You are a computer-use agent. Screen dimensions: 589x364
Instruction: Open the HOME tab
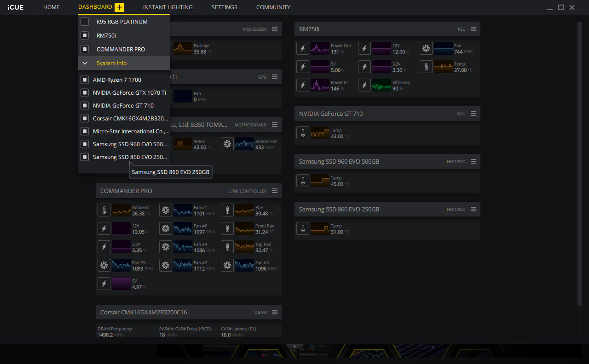52,7
